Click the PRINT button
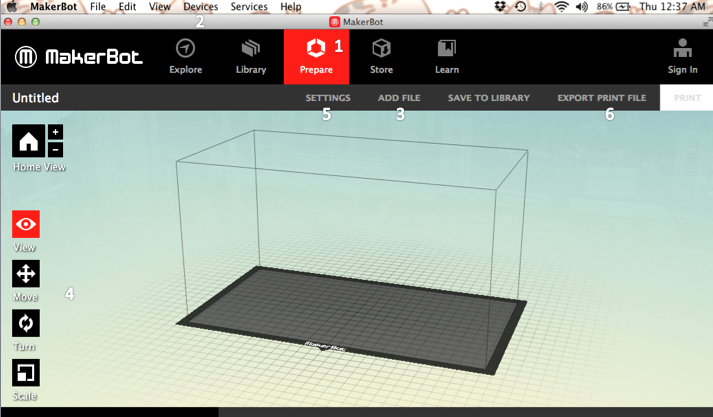Viewport: 713px width, 417px height. [687, 98]
